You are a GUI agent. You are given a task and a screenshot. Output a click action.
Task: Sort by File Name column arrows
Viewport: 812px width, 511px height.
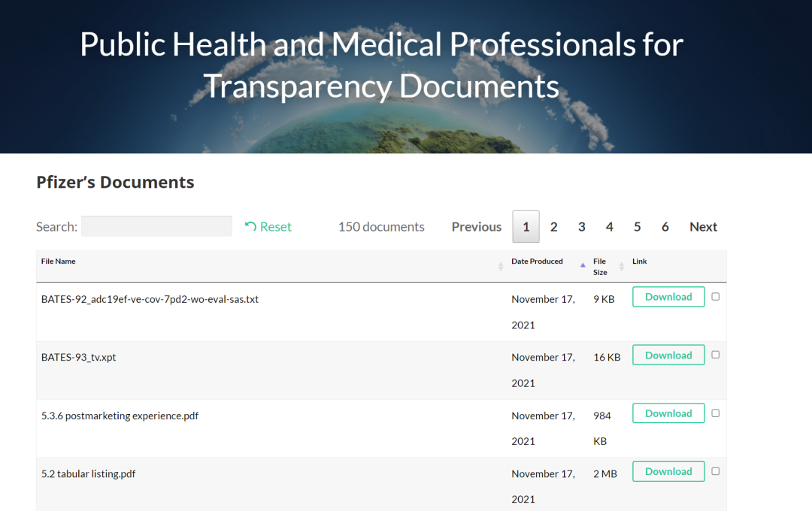pos(500,266)
